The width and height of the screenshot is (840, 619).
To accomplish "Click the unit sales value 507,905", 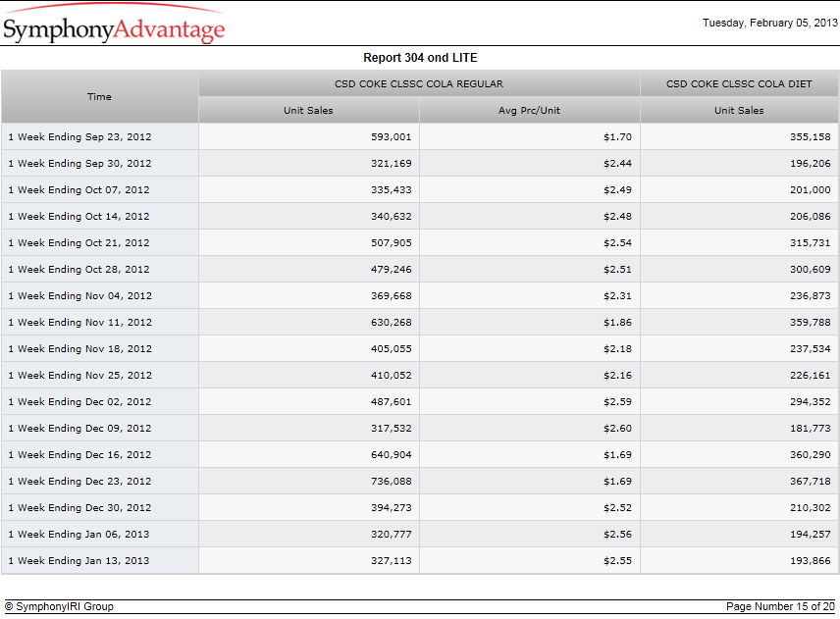I will (x=392, y=243).
